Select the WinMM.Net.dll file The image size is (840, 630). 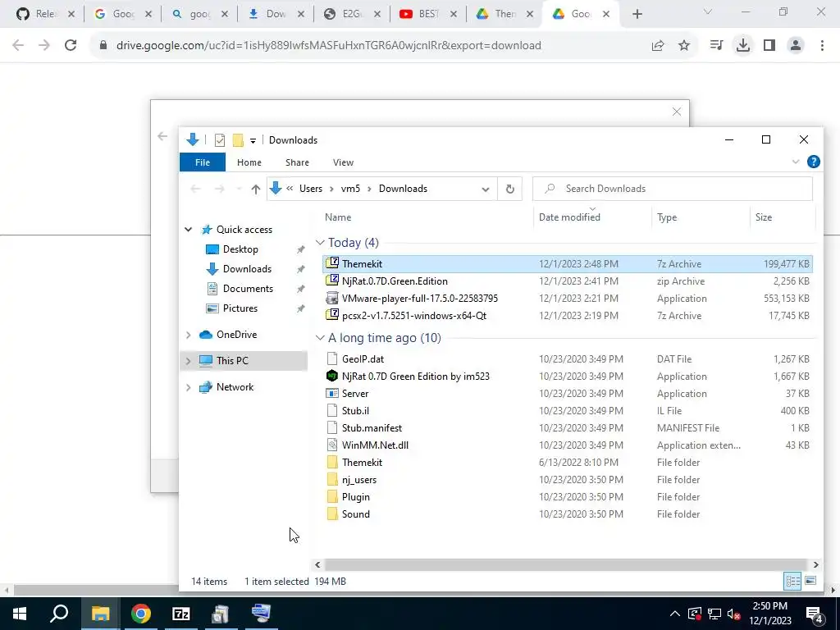(x=568, y=445)
